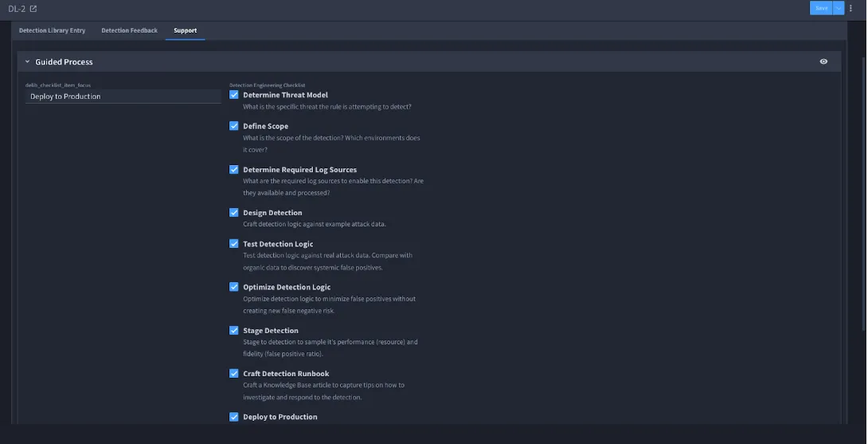Click the Test Detection Logic label
This screenshot has height=444, width=868.
278,244
